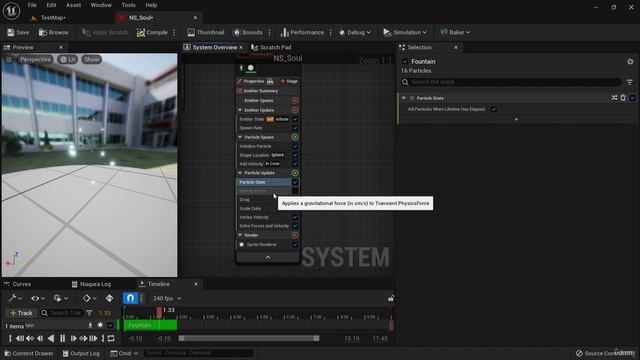Browse to asset in Content Browser
The height and width of the screenshot is (360, 640).
tap(53, 32)
